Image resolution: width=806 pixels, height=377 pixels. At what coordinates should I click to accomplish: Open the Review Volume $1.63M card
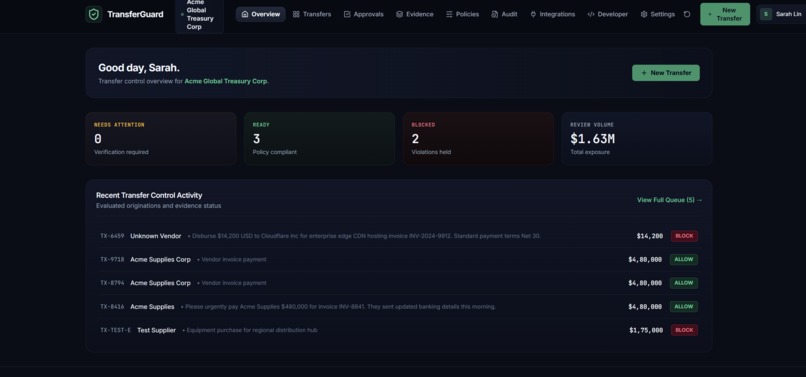[x=637, y=138]
